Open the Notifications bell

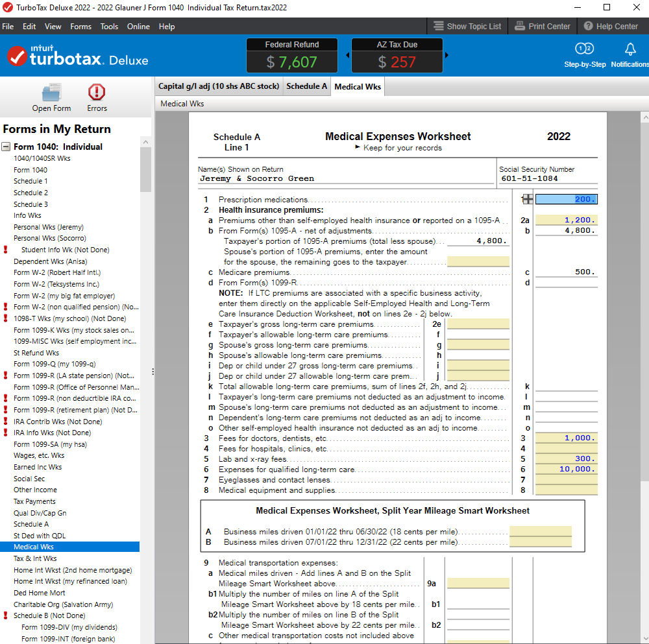(x=630, y=49)
